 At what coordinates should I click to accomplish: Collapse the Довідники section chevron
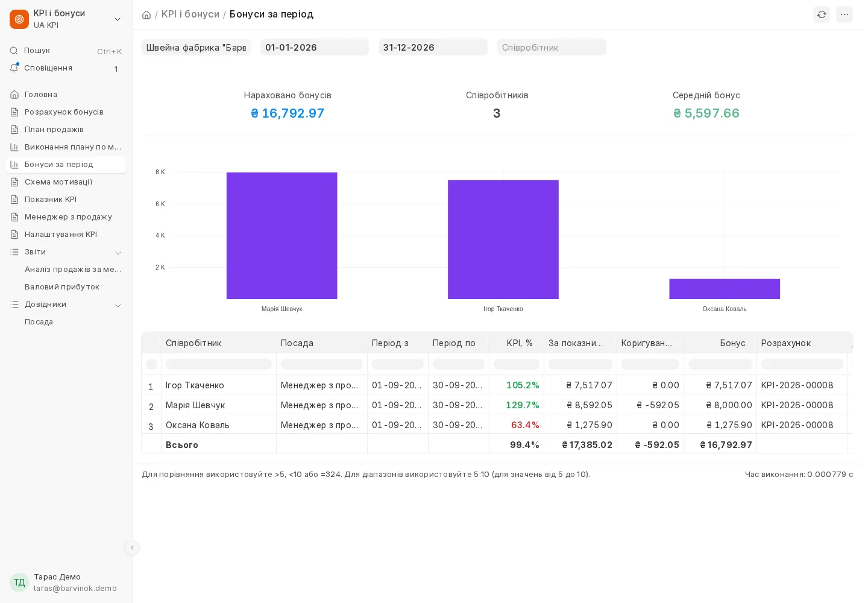pos(118,305)
